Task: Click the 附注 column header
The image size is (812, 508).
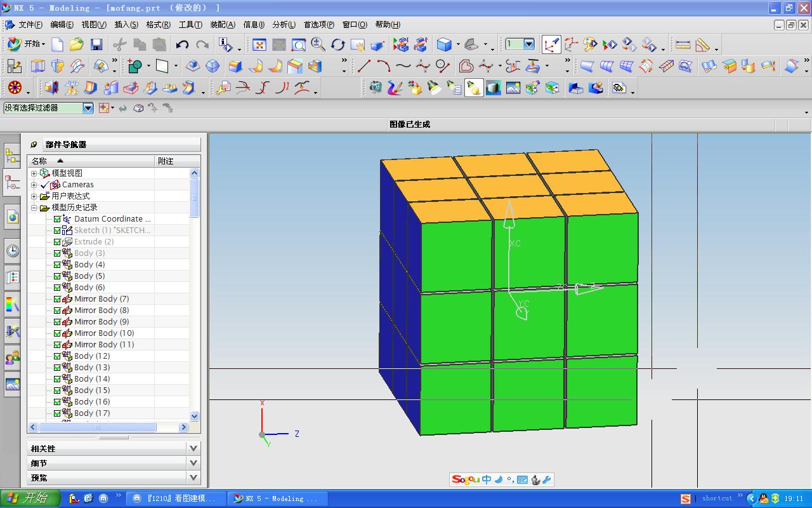Action: pyautogui.click(x=177, y=161)
